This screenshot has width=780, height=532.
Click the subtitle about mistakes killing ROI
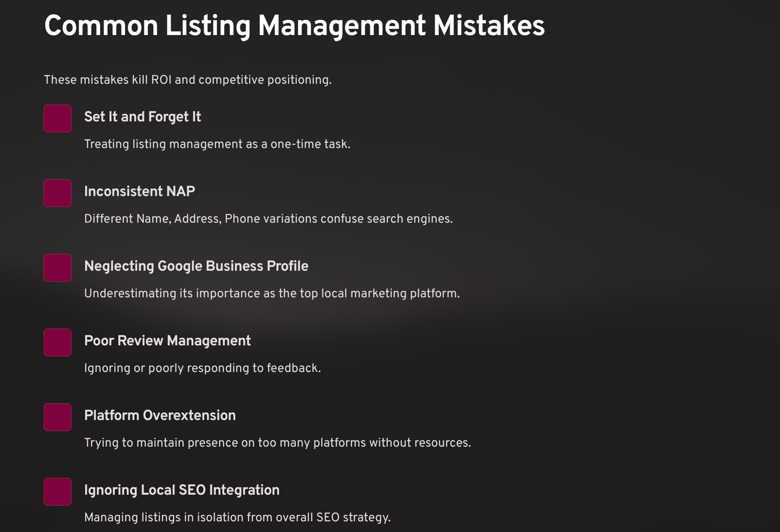[x=187, y=80]
